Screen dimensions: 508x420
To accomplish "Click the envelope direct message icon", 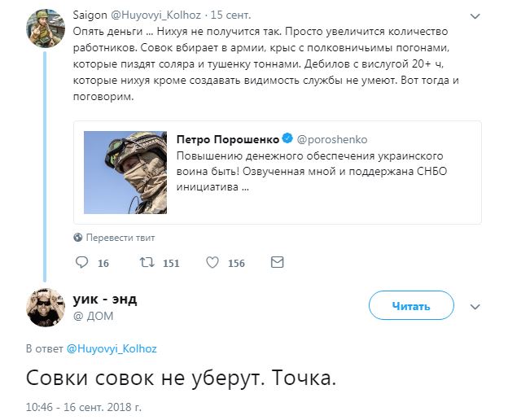I will point(277,262).
